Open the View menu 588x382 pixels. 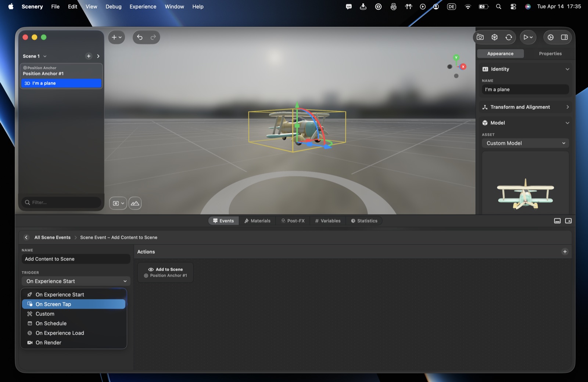91,7
